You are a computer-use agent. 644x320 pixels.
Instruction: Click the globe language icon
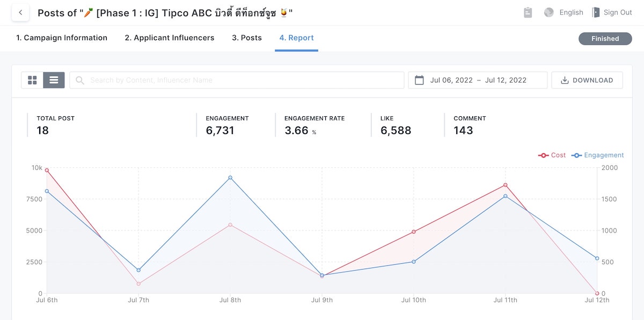coord(548,12)
